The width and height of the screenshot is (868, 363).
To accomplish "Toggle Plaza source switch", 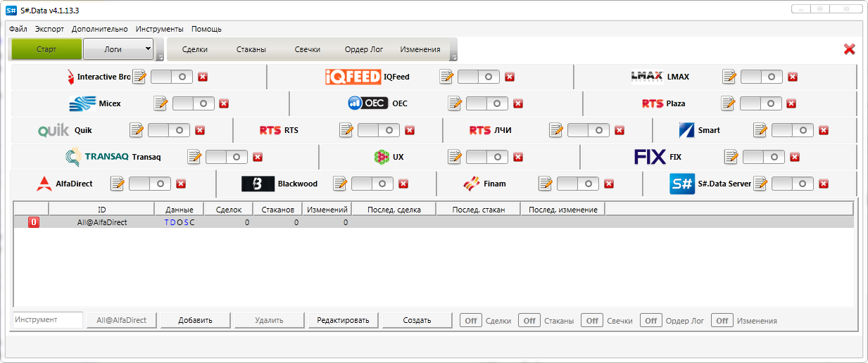I will [760, 103].
